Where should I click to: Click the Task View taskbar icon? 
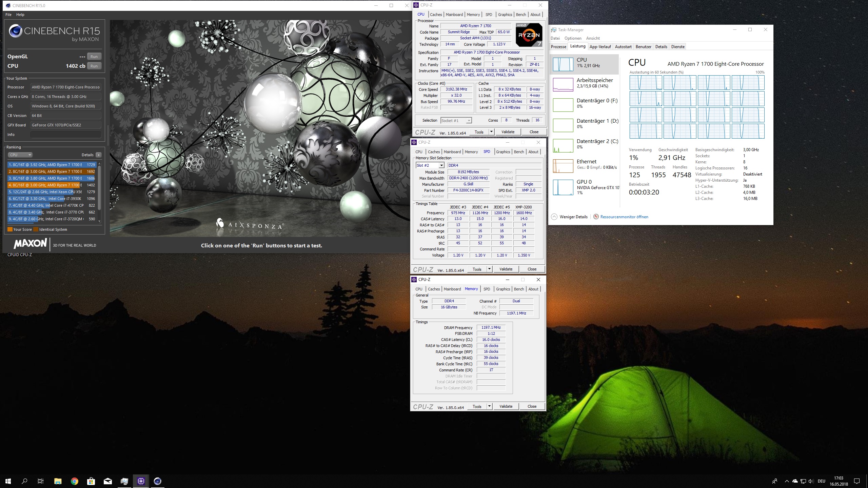pos(41,481)
